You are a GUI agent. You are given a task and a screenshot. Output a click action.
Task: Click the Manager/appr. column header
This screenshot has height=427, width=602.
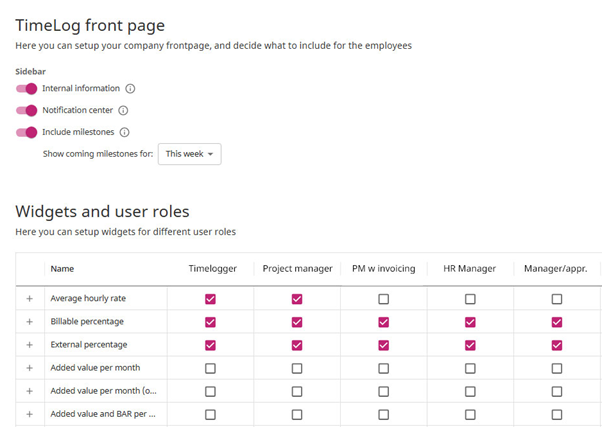pyautogui.click(x=556, y=269)
